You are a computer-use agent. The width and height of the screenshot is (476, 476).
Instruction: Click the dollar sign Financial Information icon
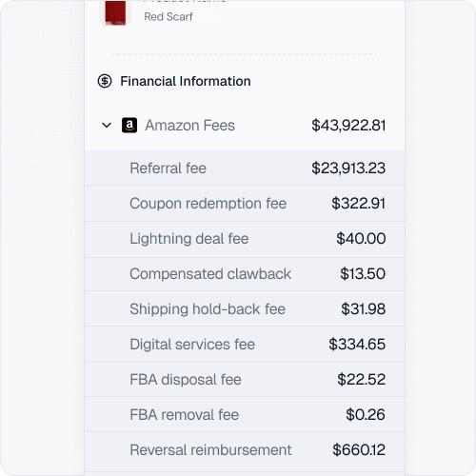tap(105, 81)
